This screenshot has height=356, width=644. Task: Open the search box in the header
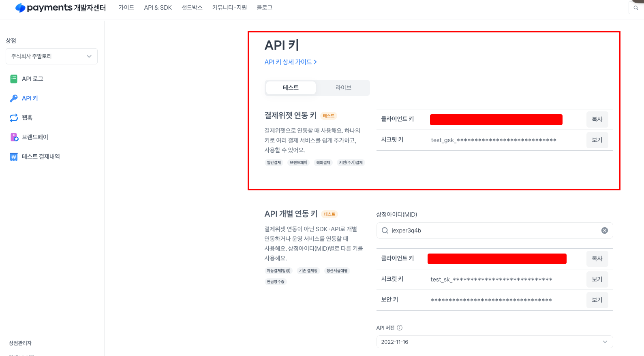[636, 8]
